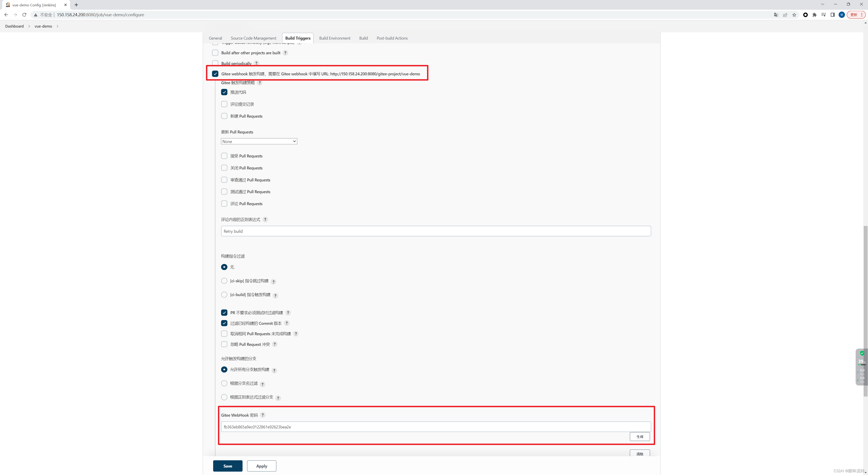Enable 评论提交记录 checkbox
868x475 pixels.
[x=224, y=104]
